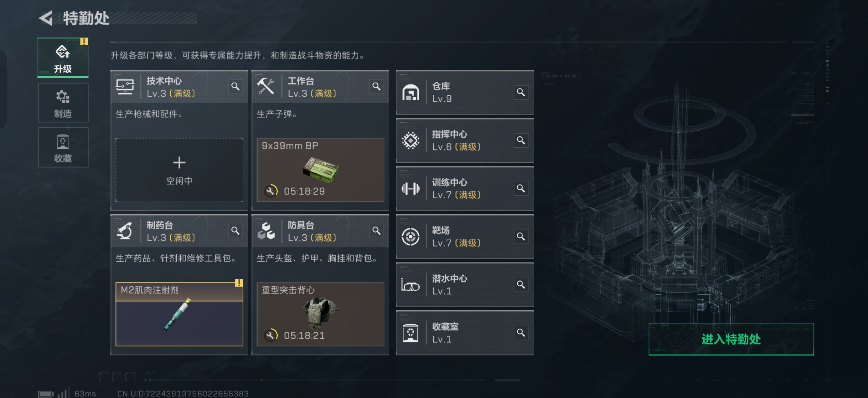Open the 收藏 sidebar tab
The image size is (868, 398).
click(63, 147)
